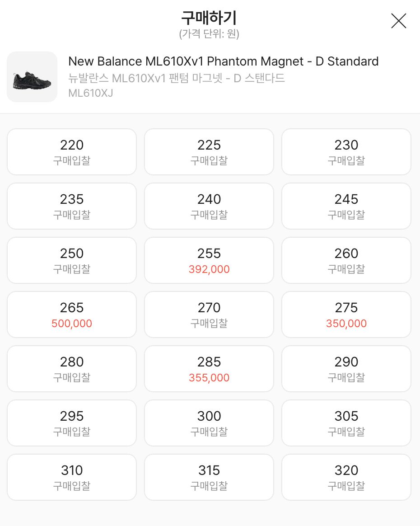Select size 305 for bidding
The width and height of the screenshot is (420, 526).
coord(346,423)
